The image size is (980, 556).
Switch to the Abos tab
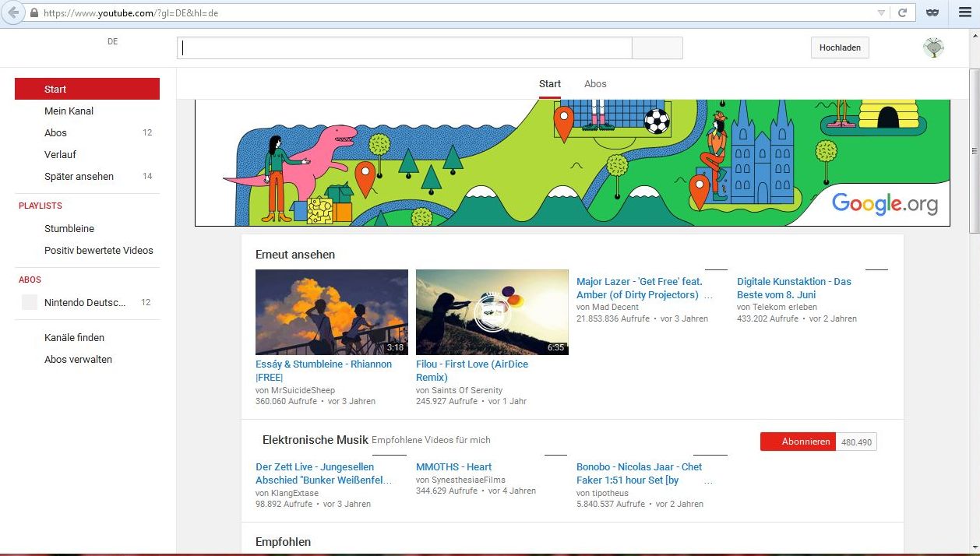[x=595, y=84]
